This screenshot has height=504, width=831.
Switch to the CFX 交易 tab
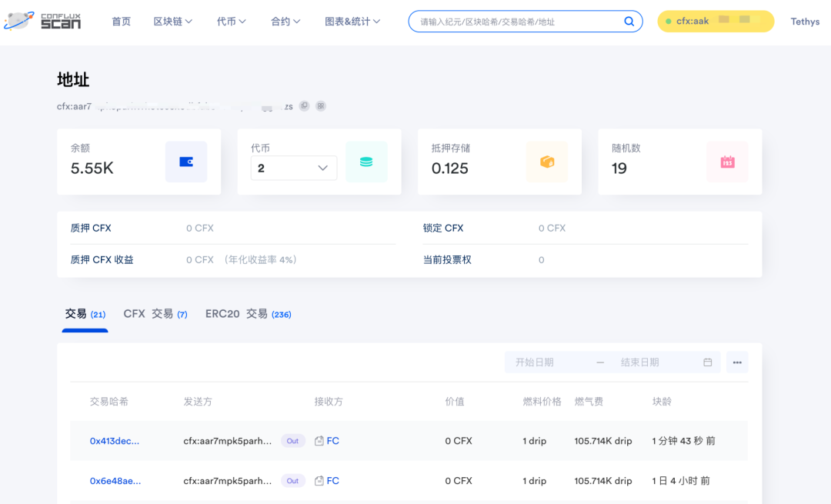tap(155, 314)
